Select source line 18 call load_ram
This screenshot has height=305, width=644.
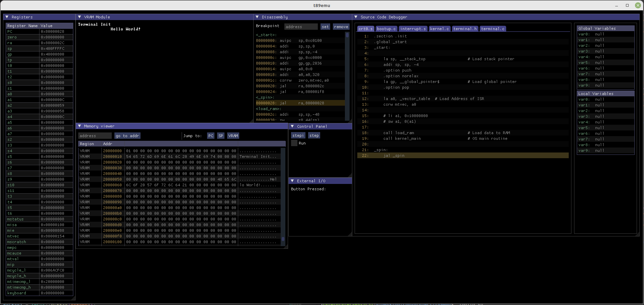pos(463,133)
